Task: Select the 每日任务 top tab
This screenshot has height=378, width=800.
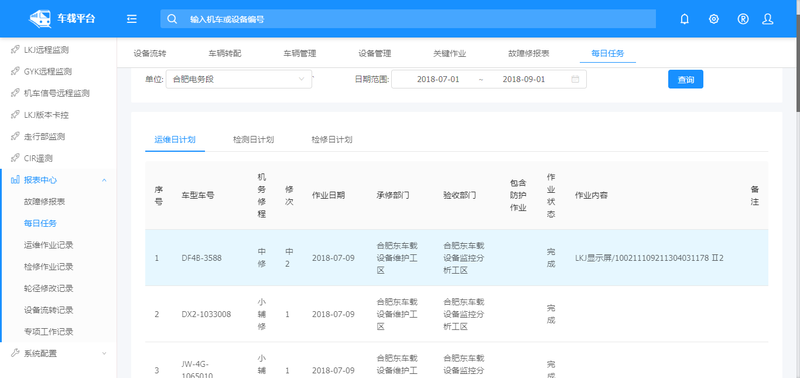Action: pyautogui.click(x=608, y=53)
